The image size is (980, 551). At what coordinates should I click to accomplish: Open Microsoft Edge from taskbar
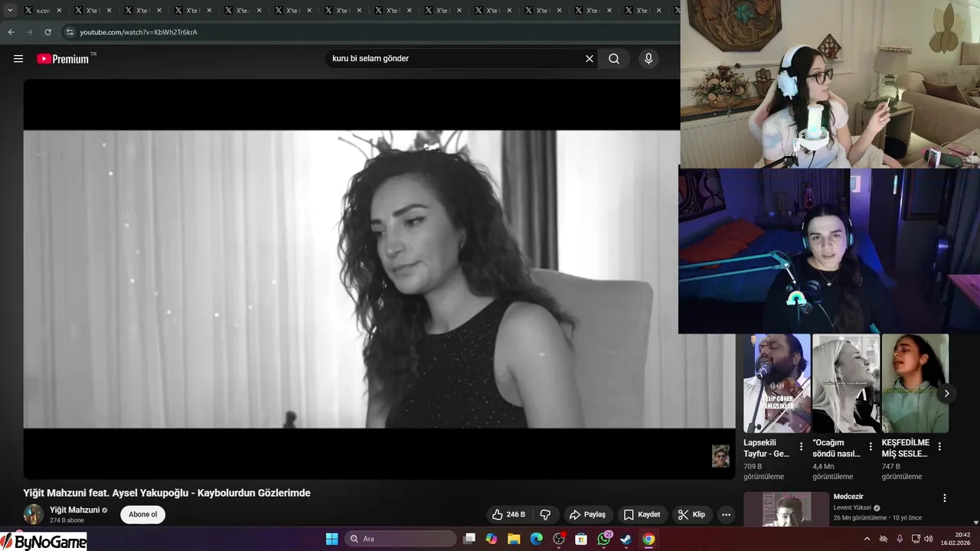pos(536,539)
